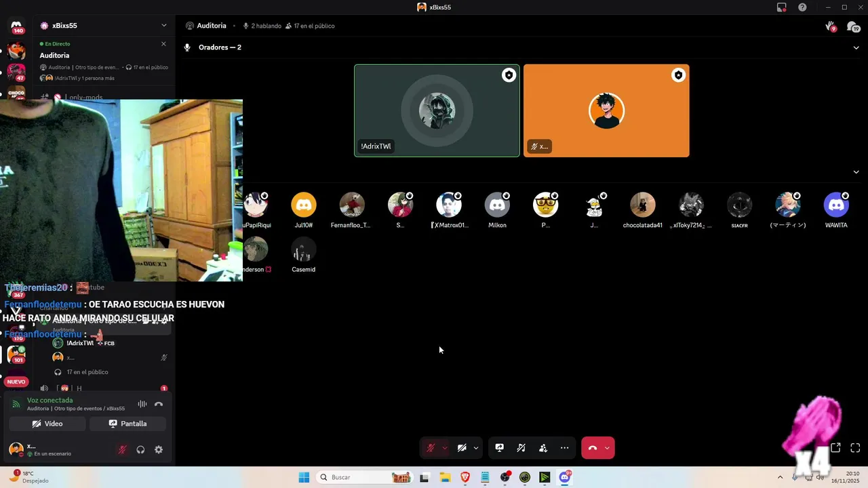The width and height of the screenshot is (868, 488).
Task: Open Voz conectada connection details
Action: (50, 400)
